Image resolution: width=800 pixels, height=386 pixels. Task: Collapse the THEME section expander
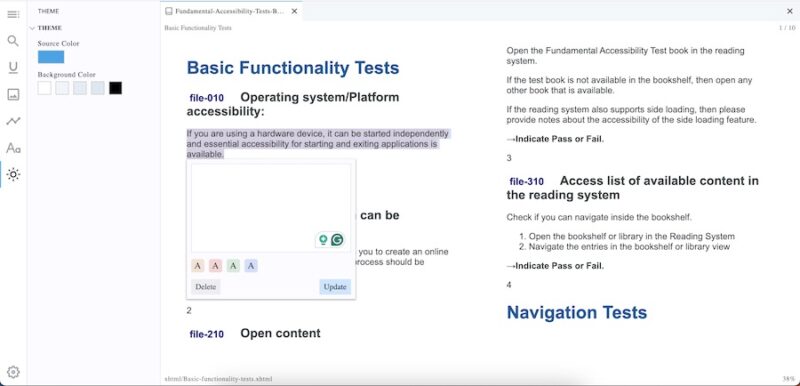coord(32,28)
